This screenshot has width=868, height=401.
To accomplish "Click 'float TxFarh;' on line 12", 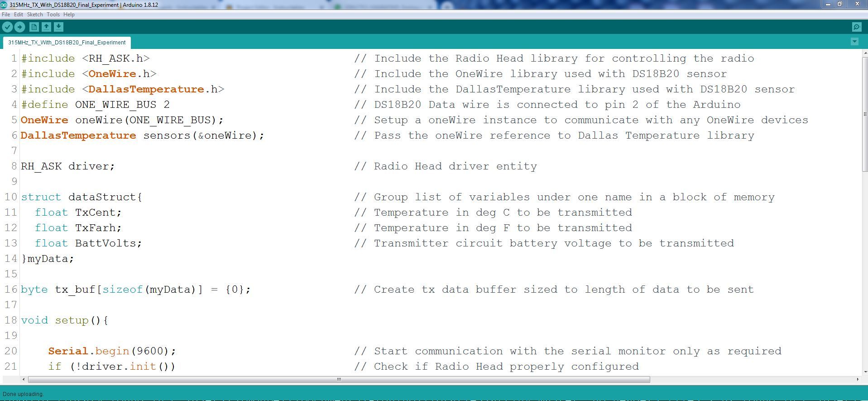I will coord(78,228).
